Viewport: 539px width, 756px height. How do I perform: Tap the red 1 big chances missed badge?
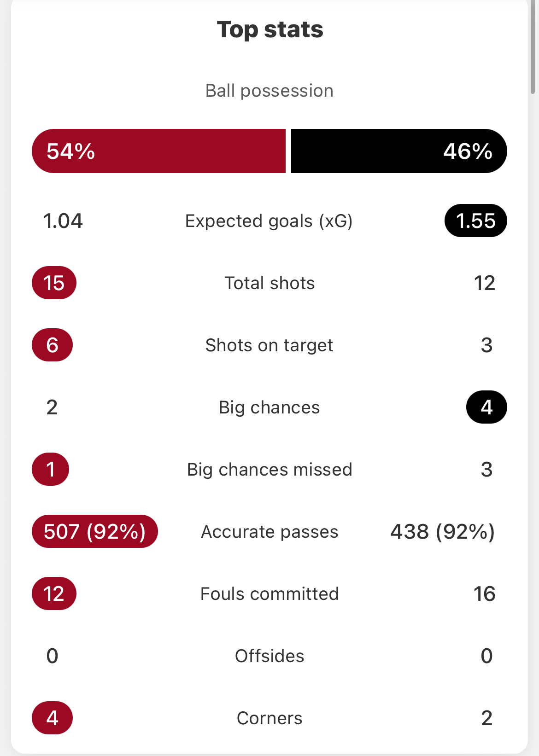click(51, 469)
